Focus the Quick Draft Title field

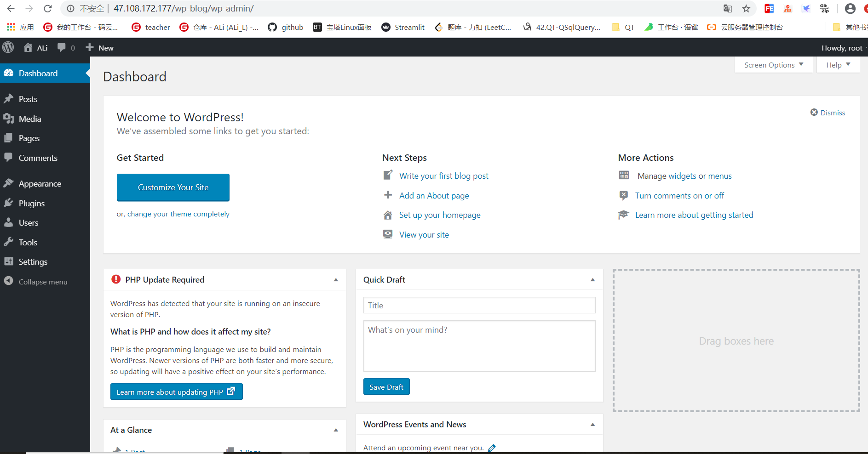point(479,305)
